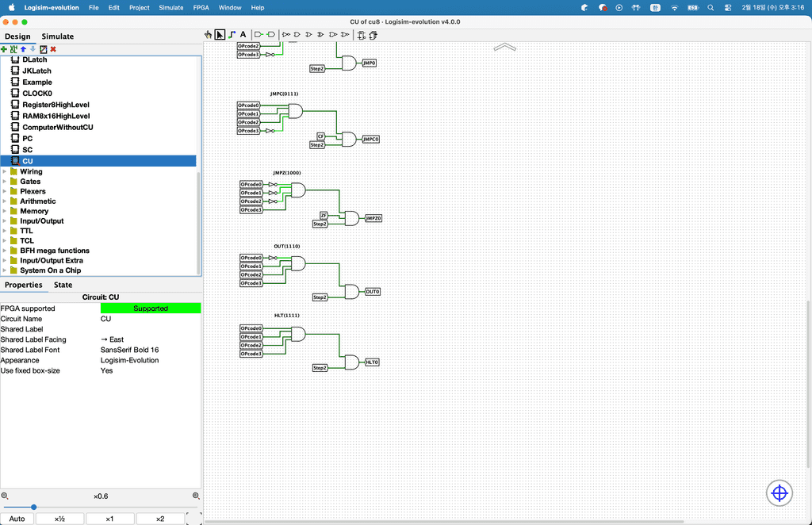
Task: Click the zoom slider handle
Action: (x=33, y=507)
